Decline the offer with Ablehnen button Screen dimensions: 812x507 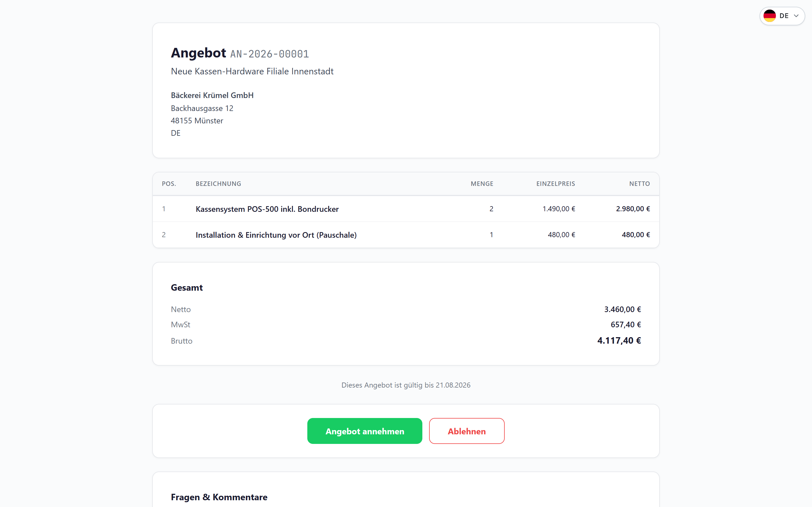(466, 431)
